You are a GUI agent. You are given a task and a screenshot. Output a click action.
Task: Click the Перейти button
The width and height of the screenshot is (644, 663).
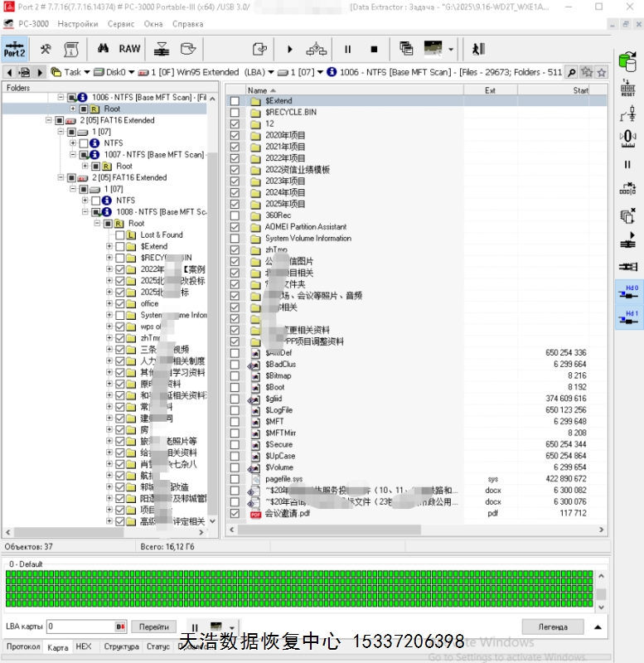153,627
